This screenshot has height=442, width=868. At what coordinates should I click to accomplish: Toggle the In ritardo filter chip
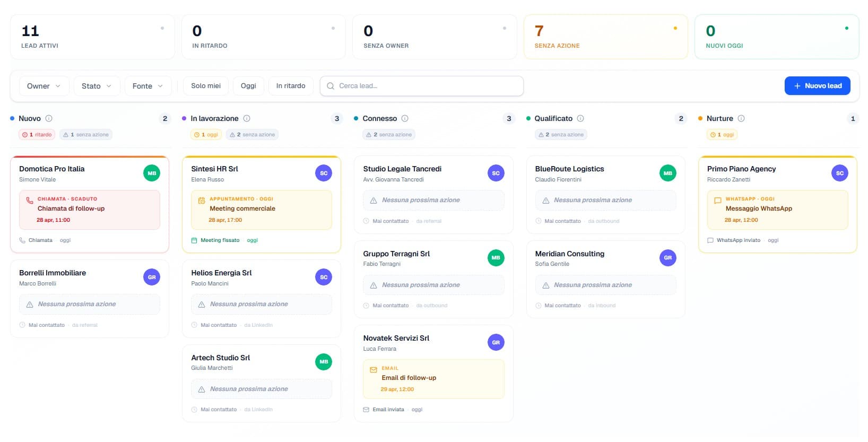coord(291,85)
